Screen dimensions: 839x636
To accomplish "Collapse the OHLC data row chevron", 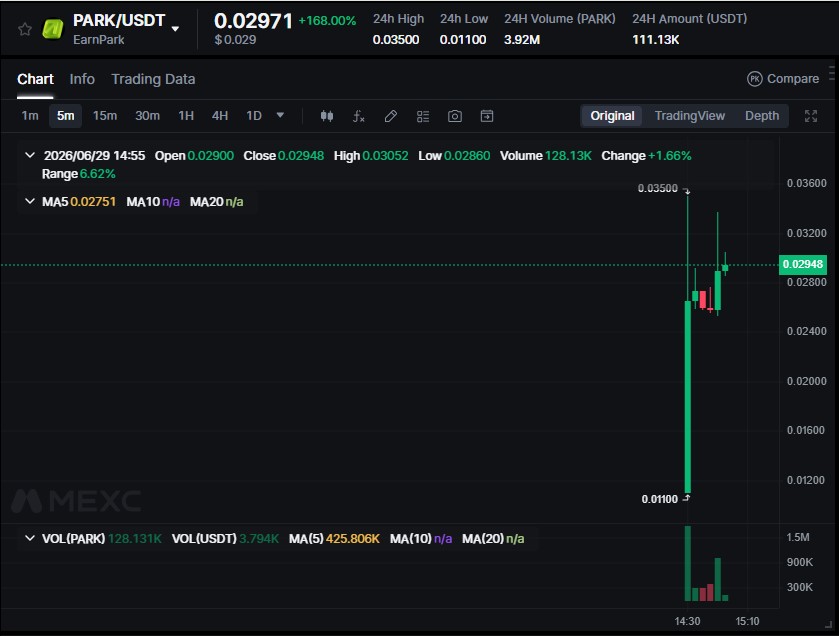I will [x=30, y=155].
